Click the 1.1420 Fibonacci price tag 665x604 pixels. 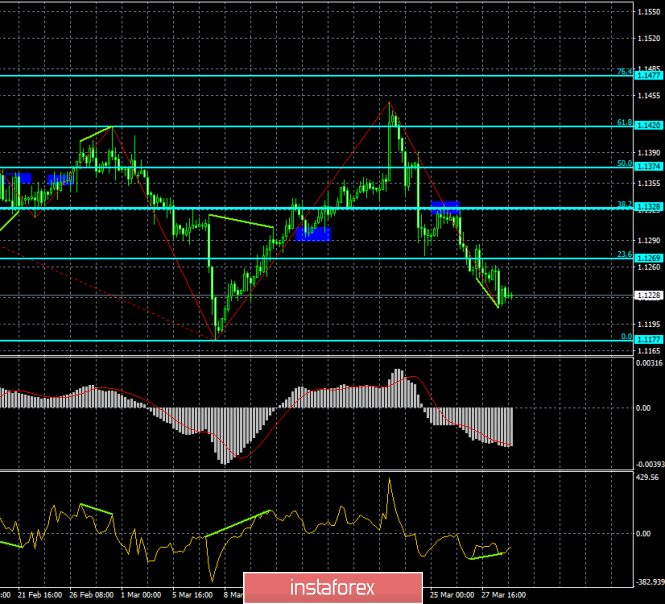coord(647,126)
